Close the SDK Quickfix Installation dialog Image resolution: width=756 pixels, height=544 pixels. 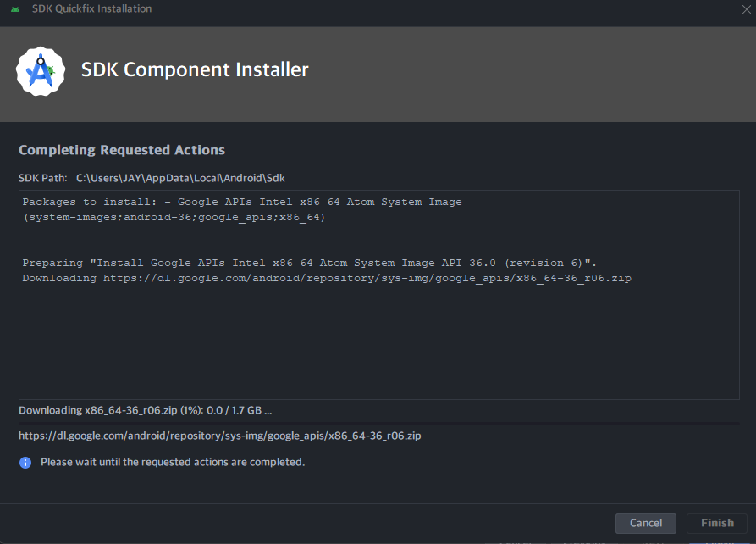747,9
